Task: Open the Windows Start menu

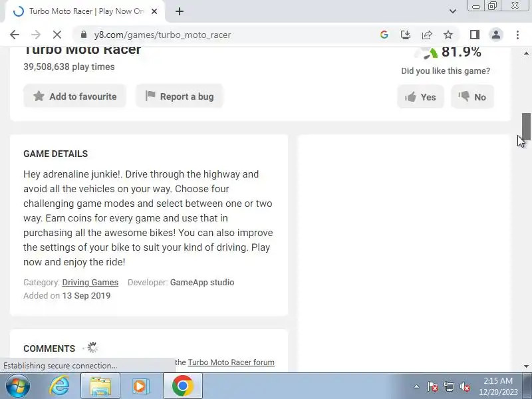Action: pyautogui.click(x=17, y=386)
